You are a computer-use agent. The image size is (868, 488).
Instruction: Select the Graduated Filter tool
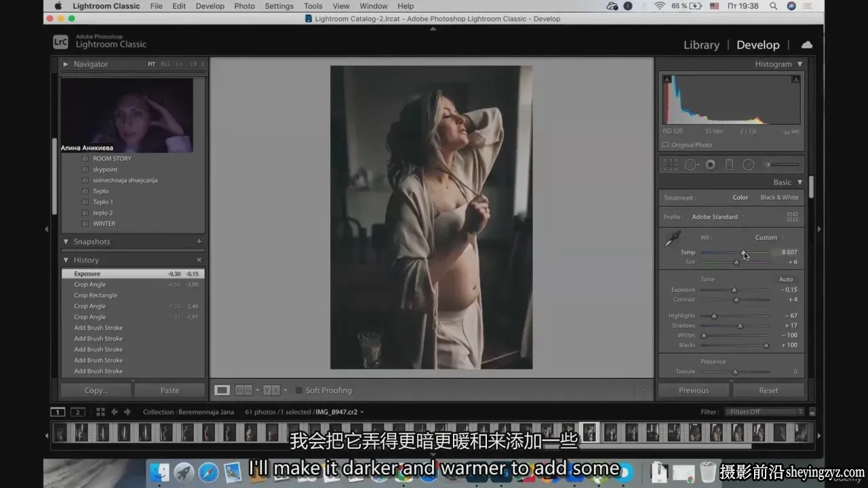coord(729,165)
